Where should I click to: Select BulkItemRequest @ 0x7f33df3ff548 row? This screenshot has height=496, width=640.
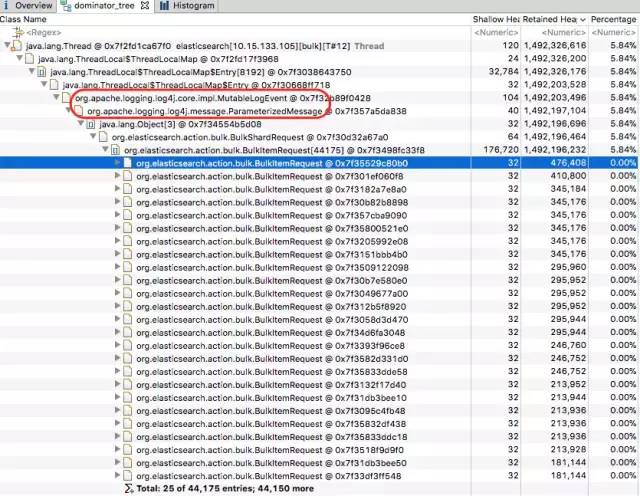tap(320, 476)
